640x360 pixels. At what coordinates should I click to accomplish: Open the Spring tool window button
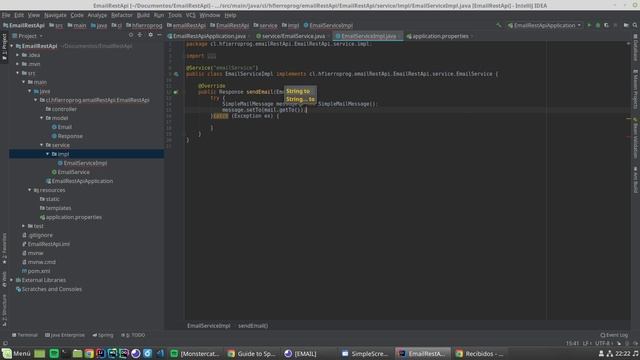(103, 335)
